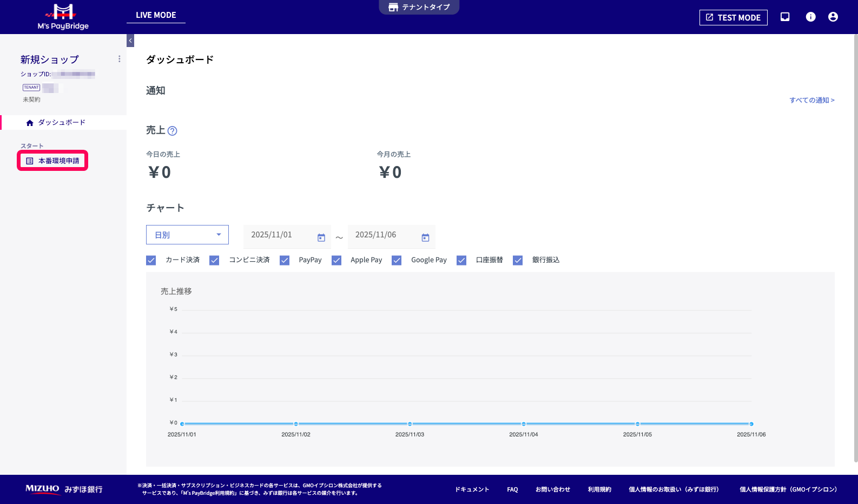Click the M's PayBridge logo
The width and height of the screenshot is (858, 504).
tap(63, 17)
